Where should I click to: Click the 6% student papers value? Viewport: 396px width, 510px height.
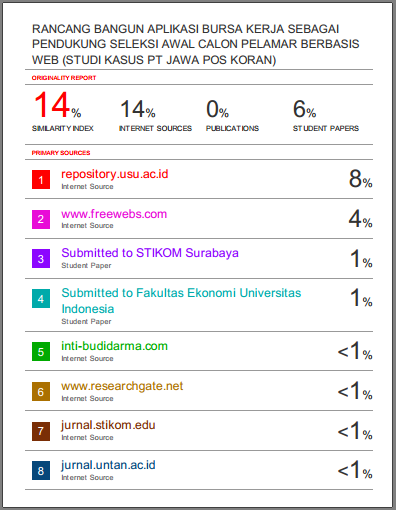pos(305,109)
